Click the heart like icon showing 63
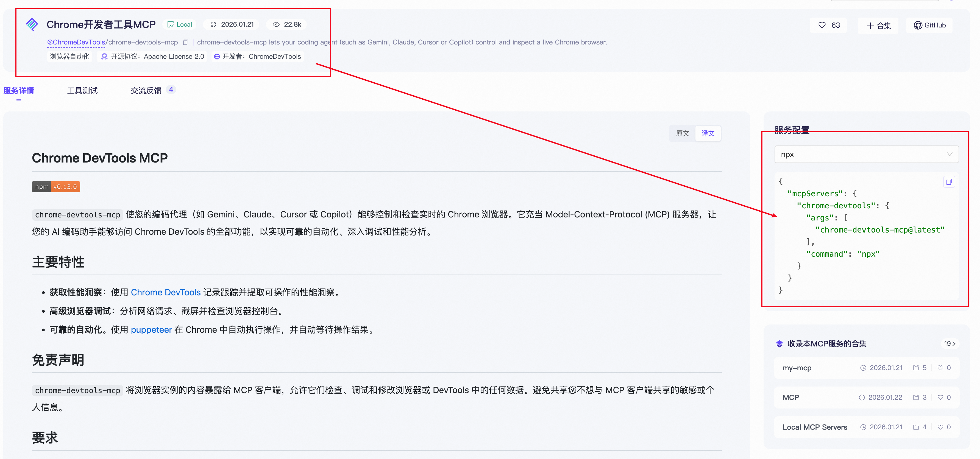Image resolution: width=980 pixels, height=459 pixels. pyautogui.click(x=822, y=25)
